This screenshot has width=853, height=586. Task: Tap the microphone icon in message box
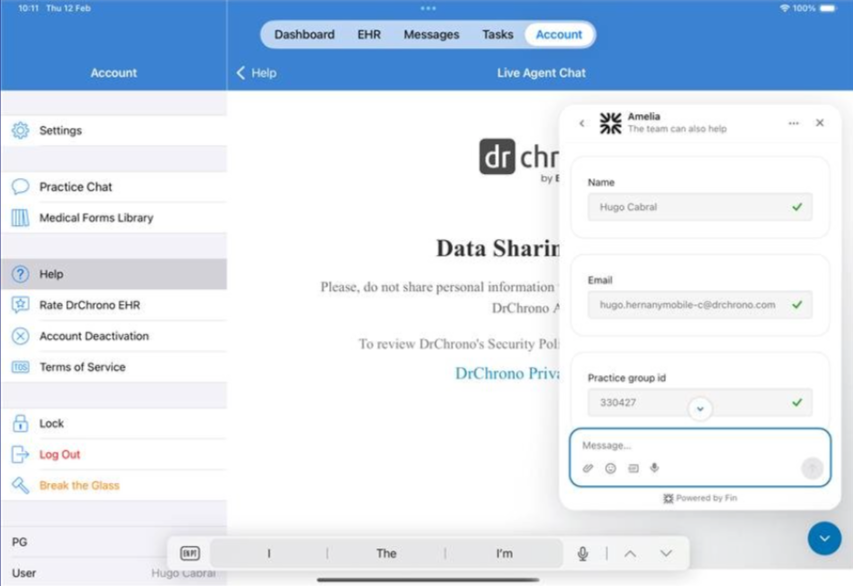click(654, 468)
